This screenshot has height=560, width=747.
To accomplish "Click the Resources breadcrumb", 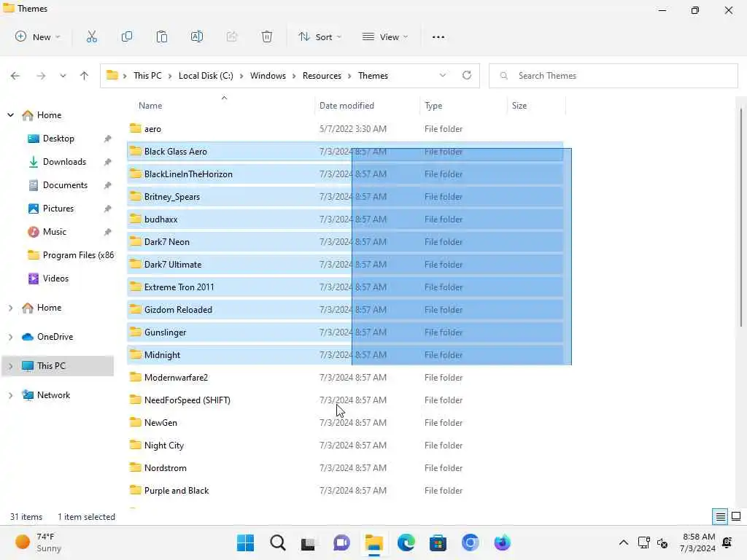I will point(322,76).
